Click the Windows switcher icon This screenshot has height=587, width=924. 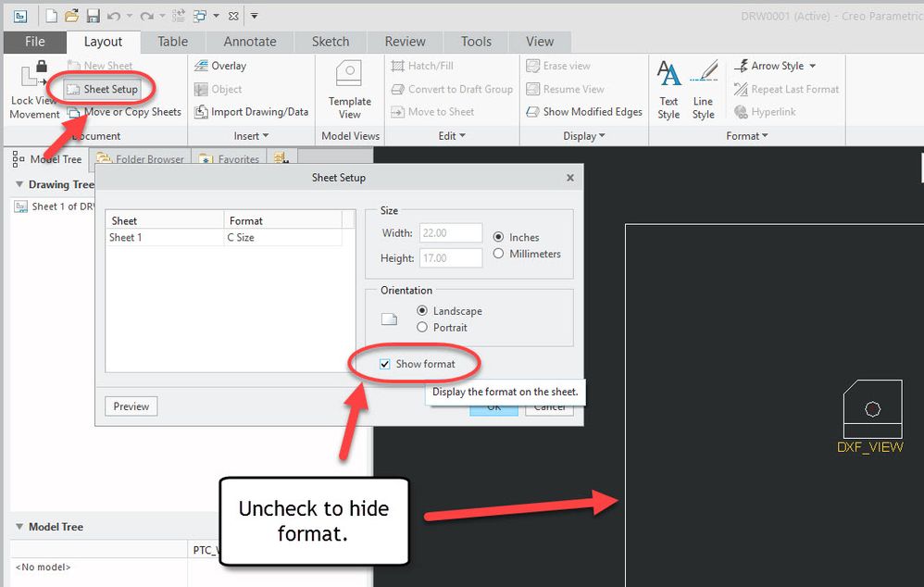[x=200, y=16]
